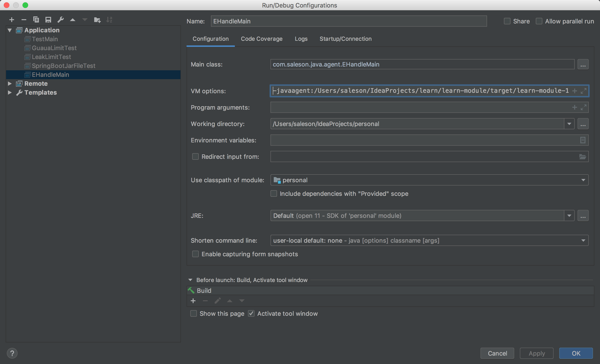Click the OK button
The height and width of the screenshot is (364, 600).
pyautogui.click(x=576, y=353)
